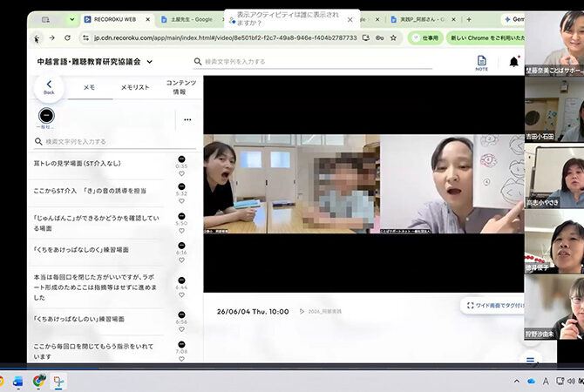Open the OneDrive cloud tray icon

pyautogui.click(x=532, y=382)
